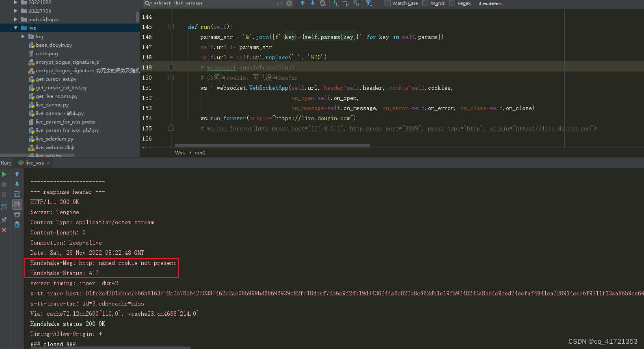This screenshot has width=644, height=349.
Task: Clear the console with the trash icon
Action: 17,225
